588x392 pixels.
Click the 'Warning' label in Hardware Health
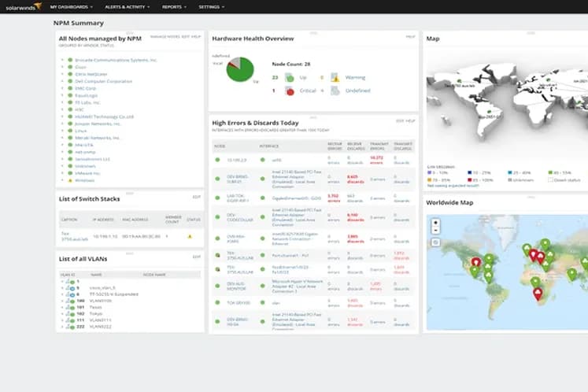pyautogui.click(x=355, y=78)
